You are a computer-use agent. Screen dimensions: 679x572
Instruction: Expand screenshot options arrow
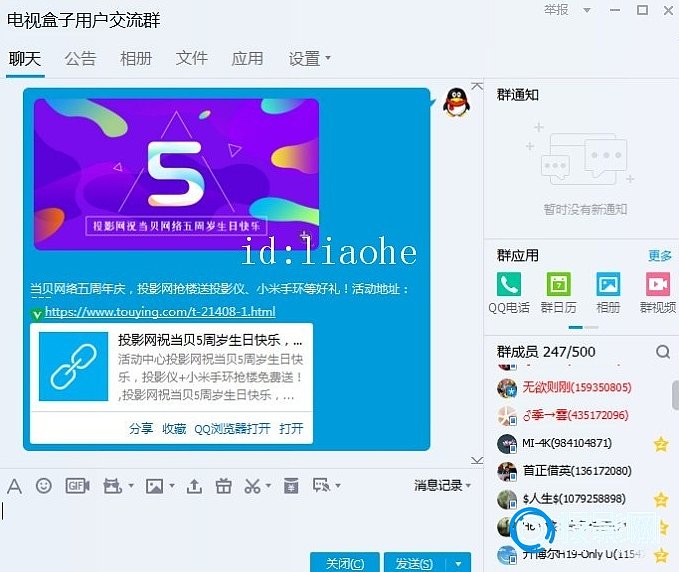click(x=268, y=485)
